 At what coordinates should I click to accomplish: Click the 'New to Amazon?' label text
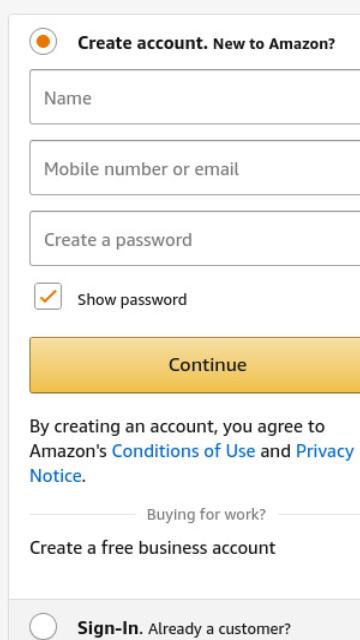click(274, 43)
